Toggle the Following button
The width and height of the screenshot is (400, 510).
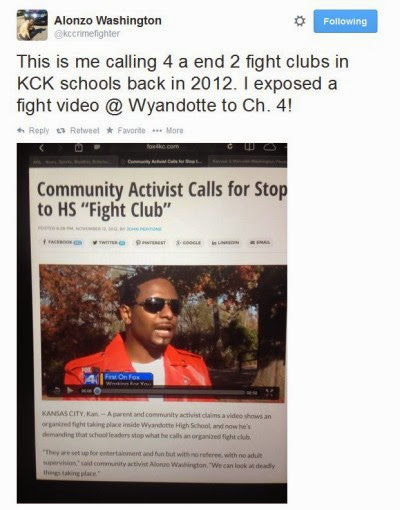click(345, 21)
